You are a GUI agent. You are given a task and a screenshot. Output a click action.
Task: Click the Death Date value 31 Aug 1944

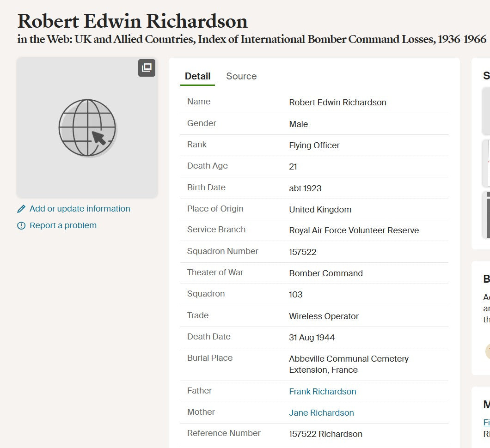(312, 338)
